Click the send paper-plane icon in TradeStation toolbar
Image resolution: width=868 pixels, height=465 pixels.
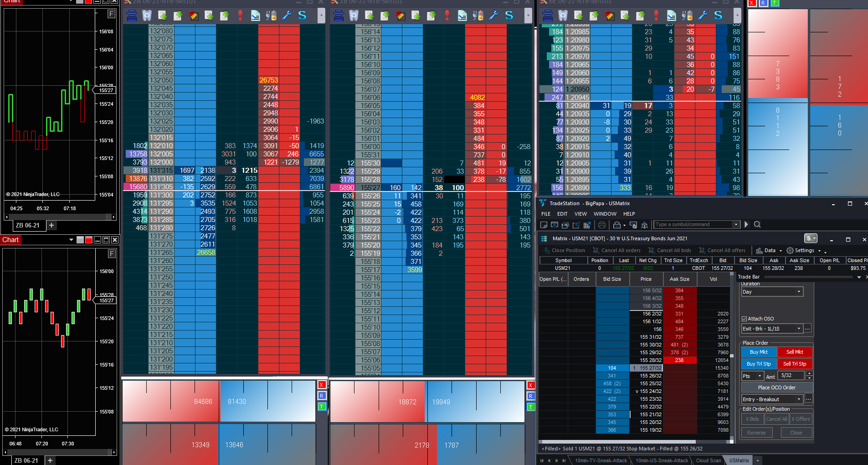(576, 225)
